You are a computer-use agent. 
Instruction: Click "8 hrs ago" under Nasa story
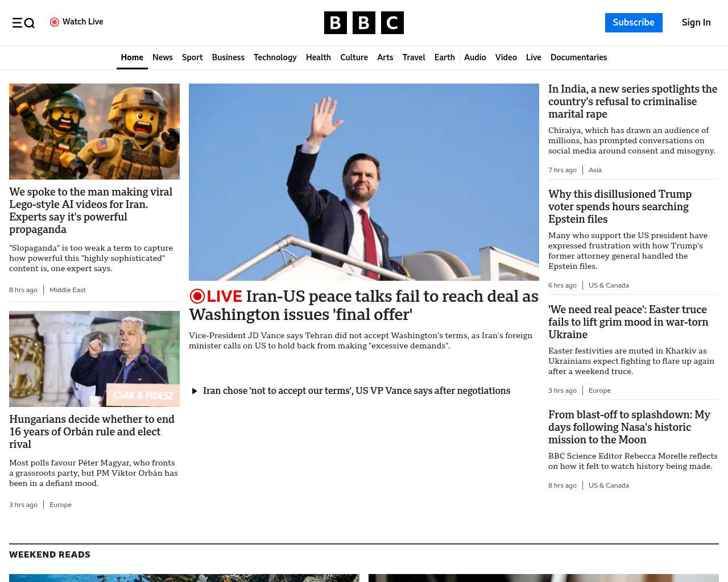tap(562, 485)
